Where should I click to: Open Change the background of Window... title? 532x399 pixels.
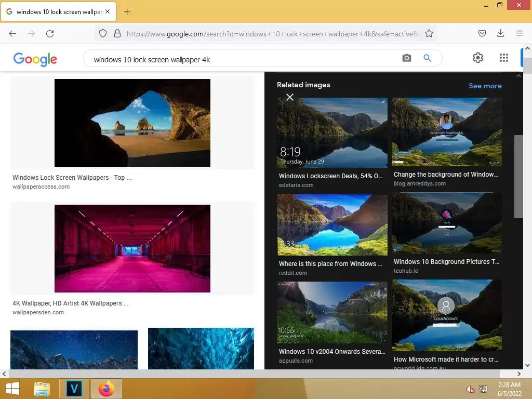pos(445,175)
